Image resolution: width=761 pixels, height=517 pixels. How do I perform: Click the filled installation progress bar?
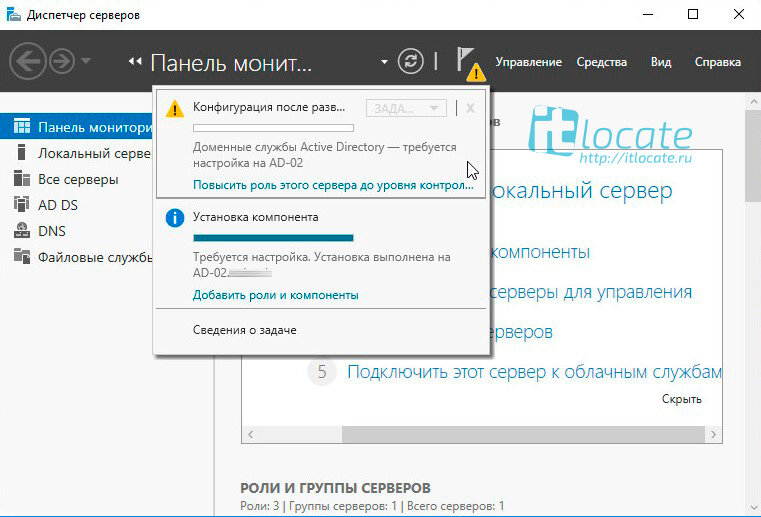(273, 238)
